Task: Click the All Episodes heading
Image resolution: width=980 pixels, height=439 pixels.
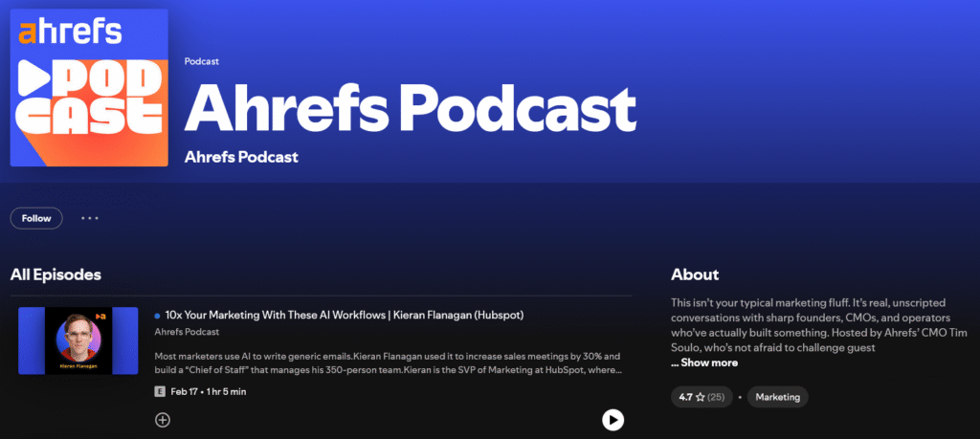Action: point(56,275)
